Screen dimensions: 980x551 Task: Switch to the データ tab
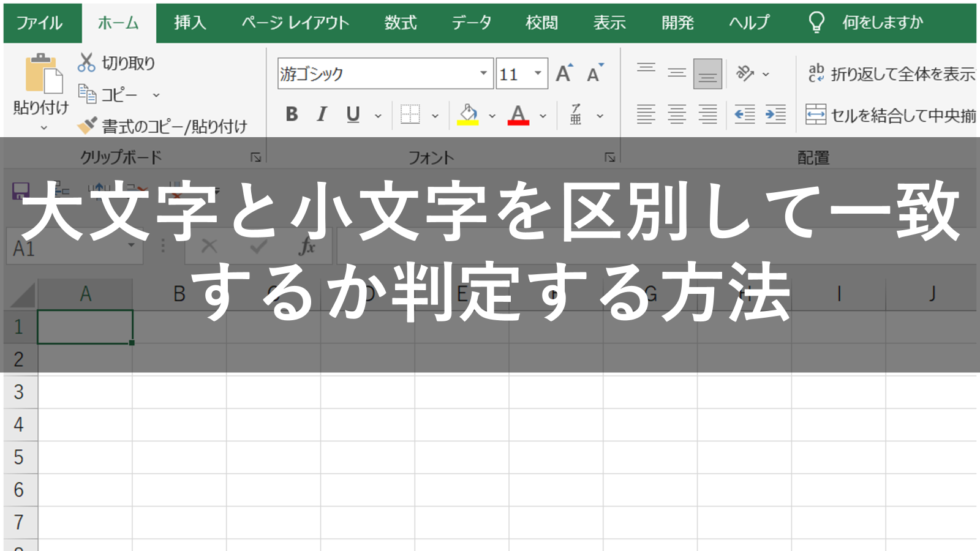[x=472, y=23]
